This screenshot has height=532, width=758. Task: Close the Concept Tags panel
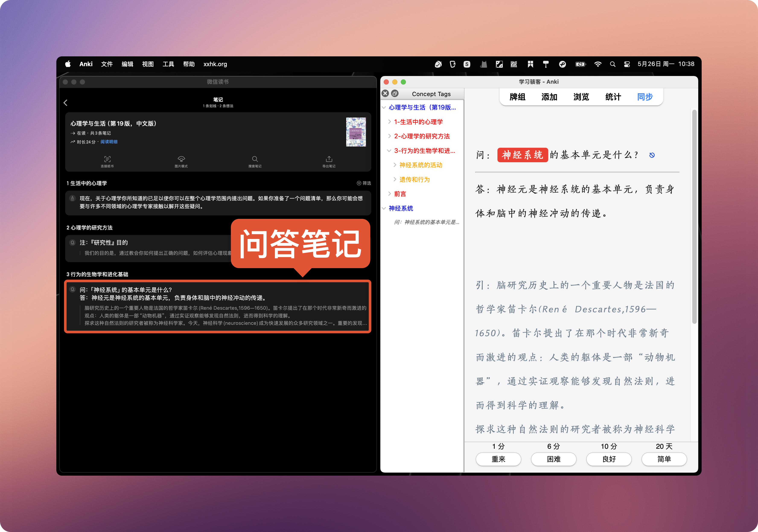pyautogui.click(x=385, y=94)
